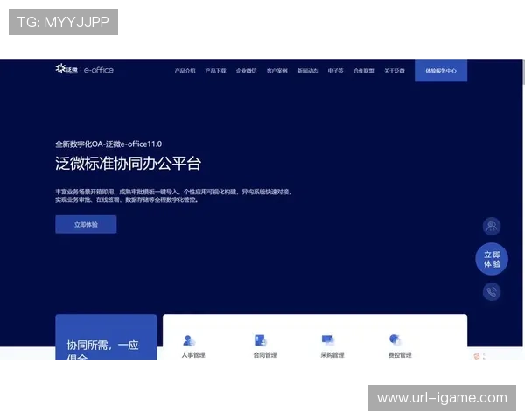Go to 合作联盟 in the navigation
The image size is (525, 420).
click(364, 71)
